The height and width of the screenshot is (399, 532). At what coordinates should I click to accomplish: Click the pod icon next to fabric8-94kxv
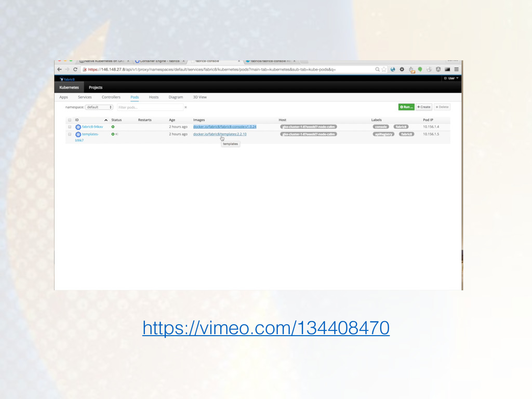tap(78, 127)
